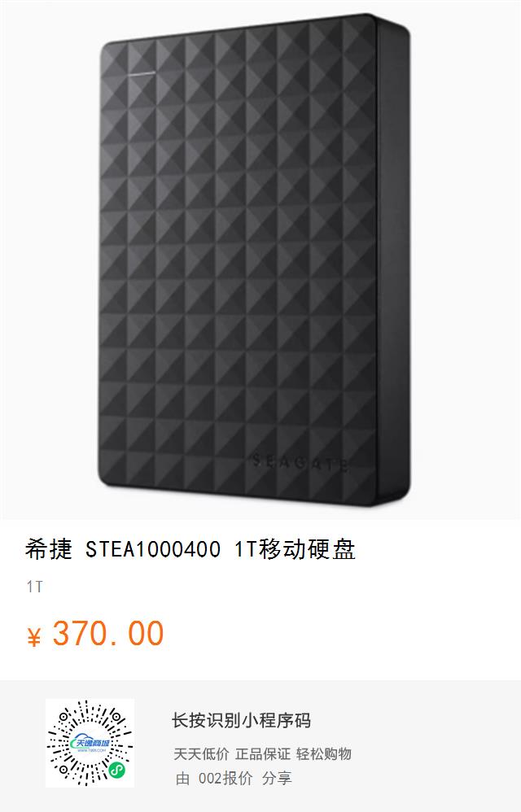This screenshot has height=812, width=521.
Task: Click the 1T移动硬盘 part of the title
Action: pos(295,549)
